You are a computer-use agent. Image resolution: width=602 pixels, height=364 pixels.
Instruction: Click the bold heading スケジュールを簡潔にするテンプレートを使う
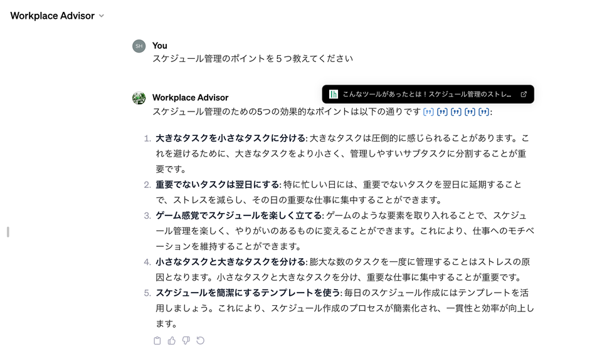[x=248, y=293]
